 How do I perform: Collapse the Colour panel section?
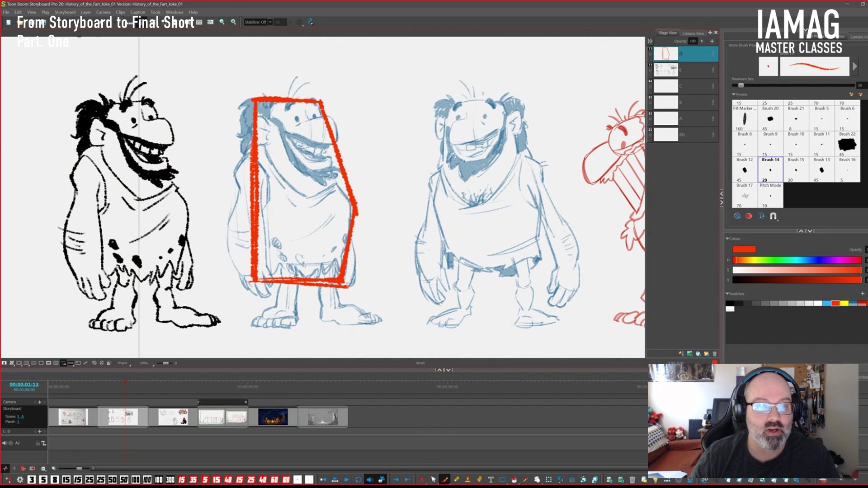point(727,239)
